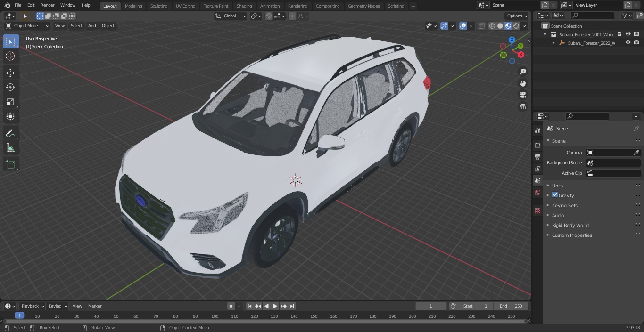Toggle X-ray display
Viewport: 644px width, 332px height.
coord(481,26)
